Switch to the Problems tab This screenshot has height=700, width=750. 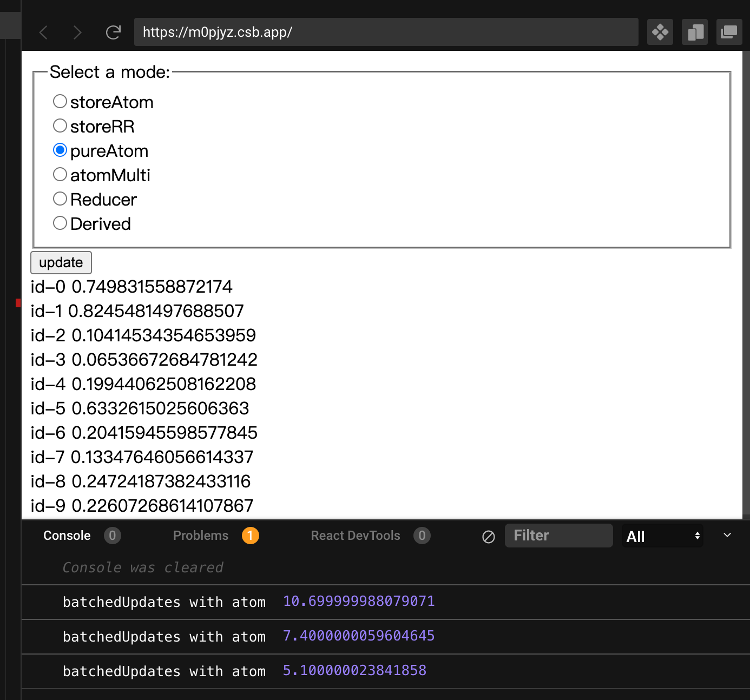click(x=201, y=536)
